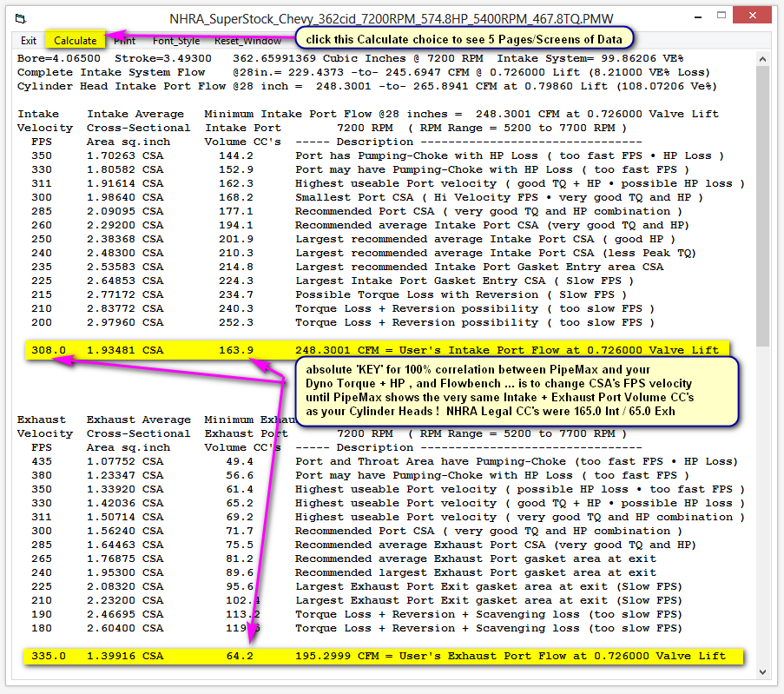The image size is (784, 694).
Task: Click intake volume 177.1 CC's
Action: 236,212
